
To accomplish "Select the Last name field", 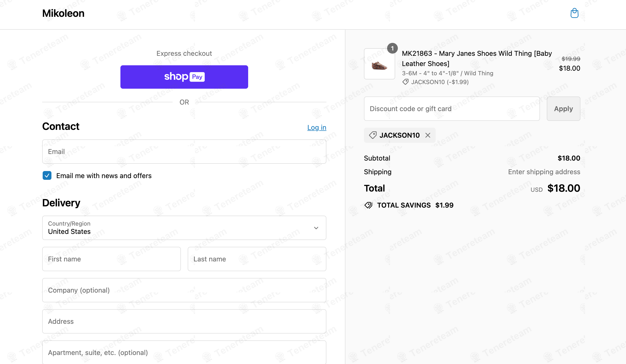I will point(257,259).
